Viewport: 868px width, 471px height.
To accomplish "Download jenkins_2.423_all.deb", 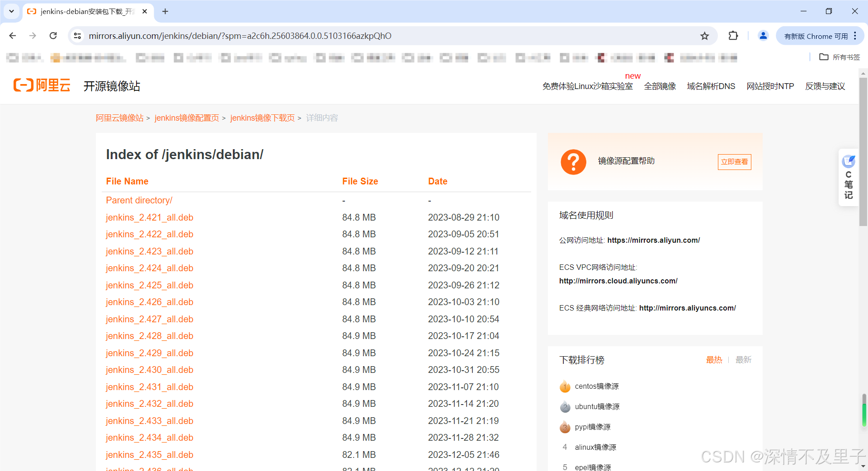I will [150, 251].
